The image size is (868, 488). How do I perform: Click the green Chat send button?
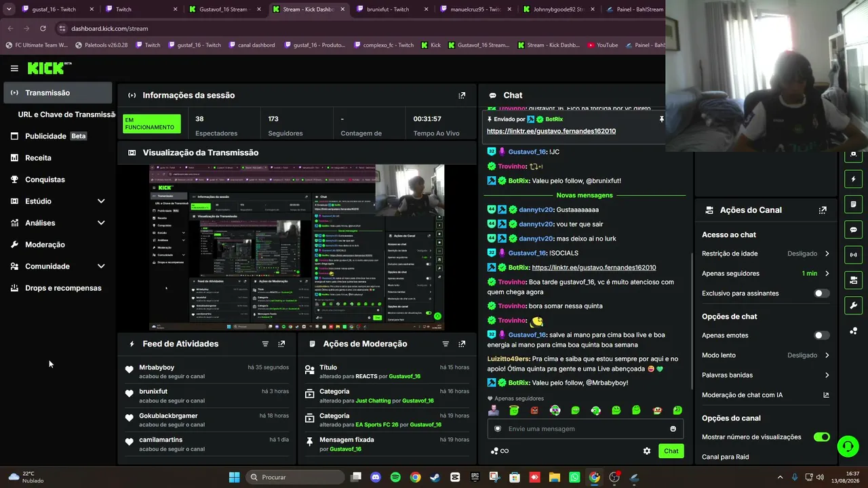pos(671,451)
